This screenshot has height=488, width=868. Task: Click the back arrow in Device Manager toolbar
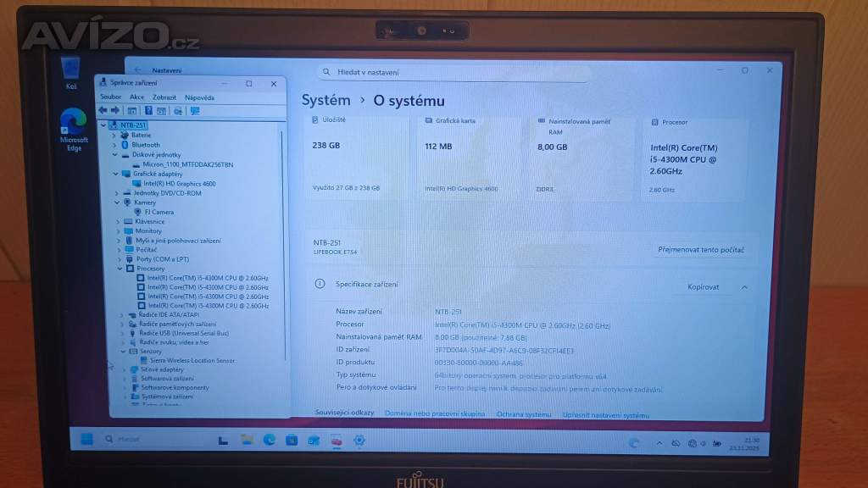(103, 110)
